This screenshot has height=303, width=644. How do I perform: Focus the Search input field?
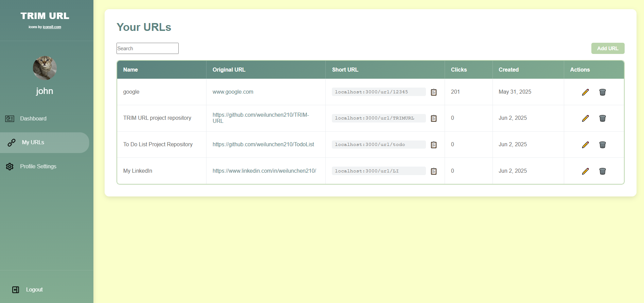(x=147, y=48)
